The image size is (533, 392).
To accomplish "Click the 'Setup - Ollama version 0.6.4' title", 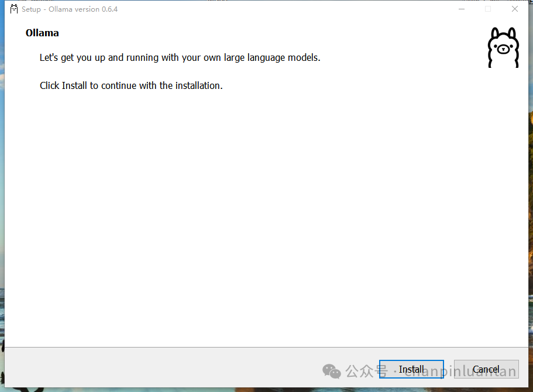I will [70, 9].
